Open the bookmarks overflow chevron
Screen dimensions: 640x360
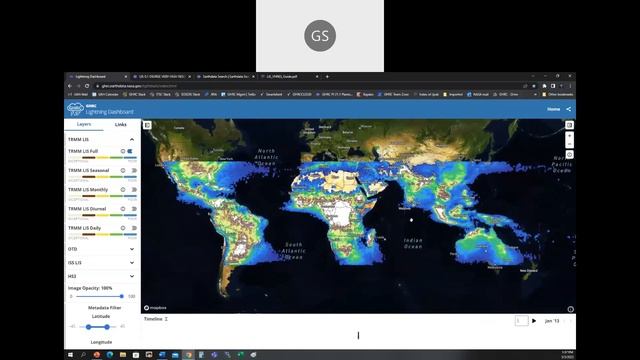[x=535, y=94]
